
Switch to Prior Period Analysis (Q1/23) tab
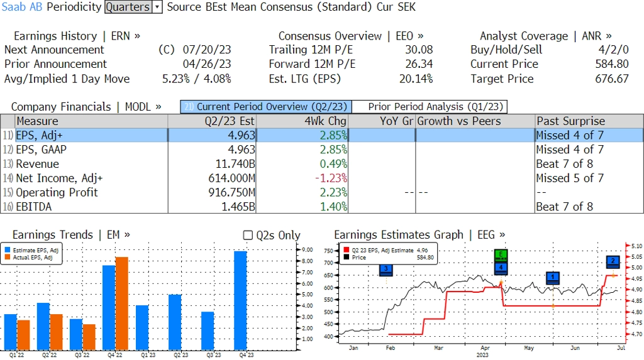click(x=430, y=107)
